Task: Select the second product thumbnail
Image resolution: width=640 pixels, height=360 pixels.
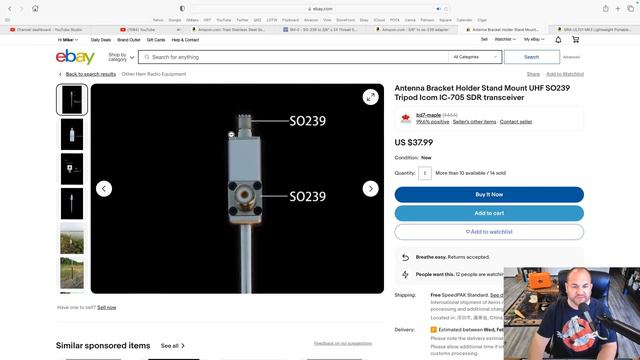Action: (x=72, y=134)
